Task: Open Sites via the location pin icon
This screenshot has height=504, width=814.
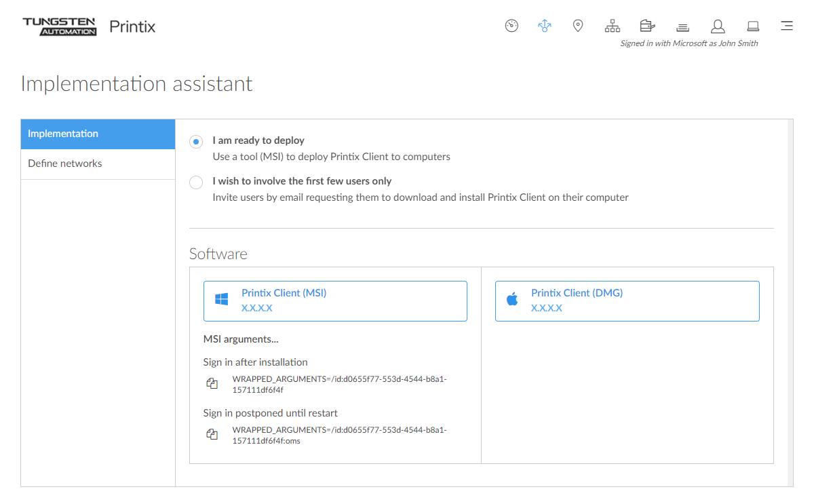Action: point(578,26)
